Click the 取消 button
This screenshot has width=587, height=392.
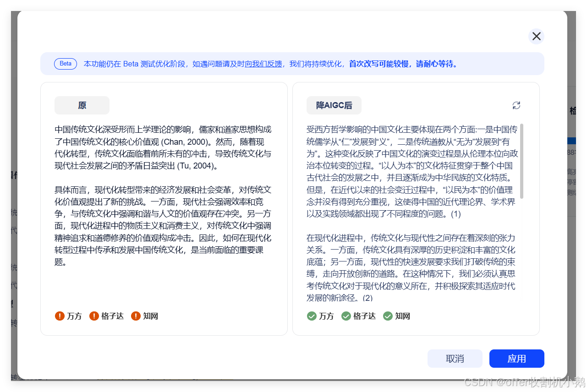[x=455, y=359]
